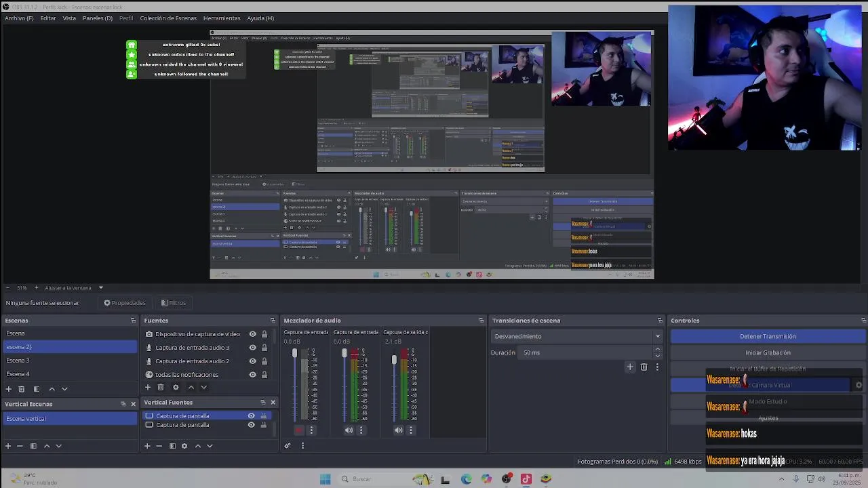This screenshot has width=868, height=488.
Task: Add a vertical scene with plus icon
Action: click(8, 446)
